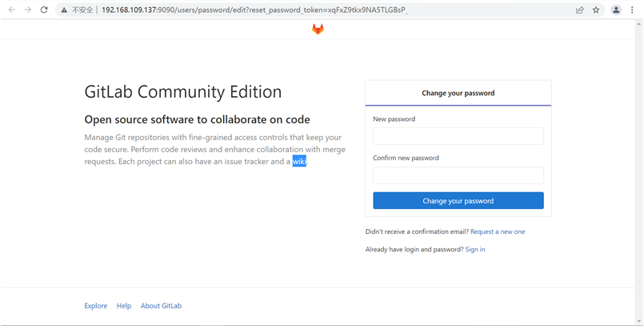Focus the Confirm new password field
Image resolution: width=644 pixels, height=326 pixels.
point(458,175)
